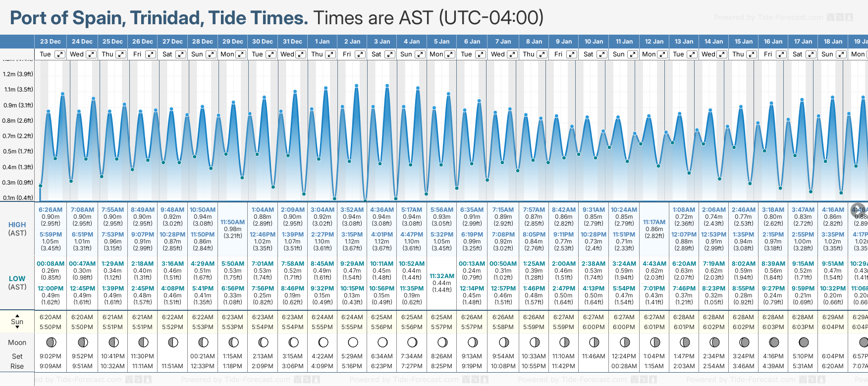This screenshot has height=386, width=868.
Task: Click the moon phase icon for 23 Dec
Action: pos(51,342)
